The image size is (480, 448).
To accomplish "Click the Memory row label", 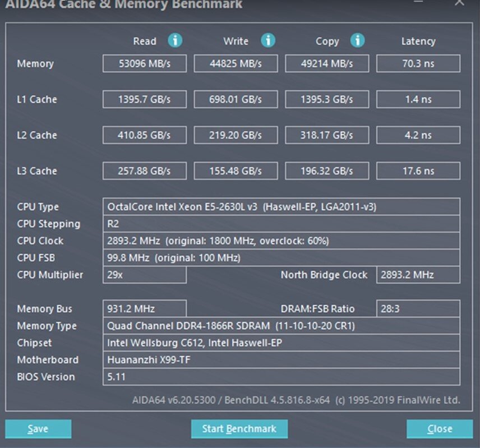I will [x=35, y=64].
